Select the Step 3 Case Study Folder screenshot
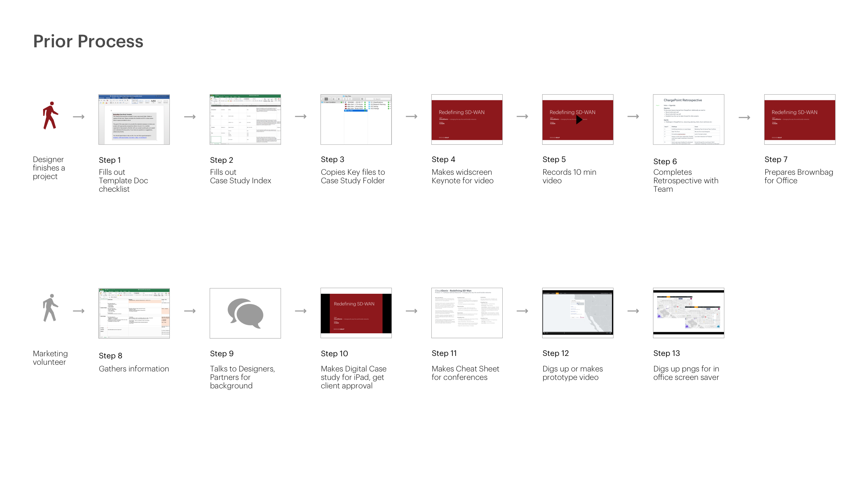This screenshot has width=868, height=477. point(356,119)
